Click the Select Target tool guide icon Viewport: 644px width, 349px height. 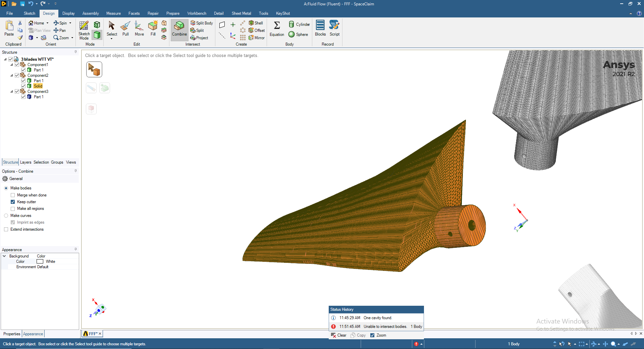[x=94, y=69]
